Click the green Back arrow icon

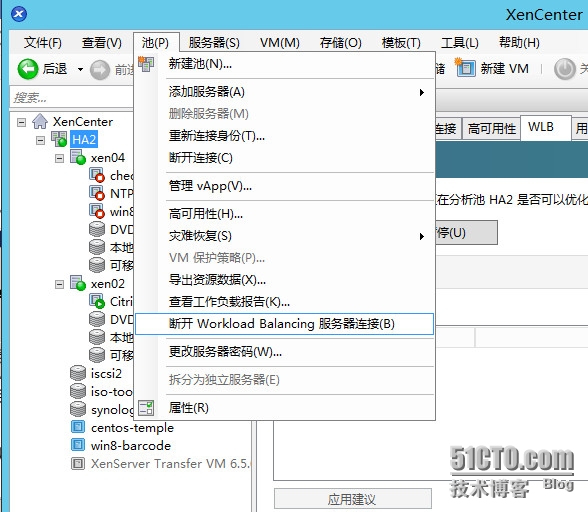[x=28, y=69]
